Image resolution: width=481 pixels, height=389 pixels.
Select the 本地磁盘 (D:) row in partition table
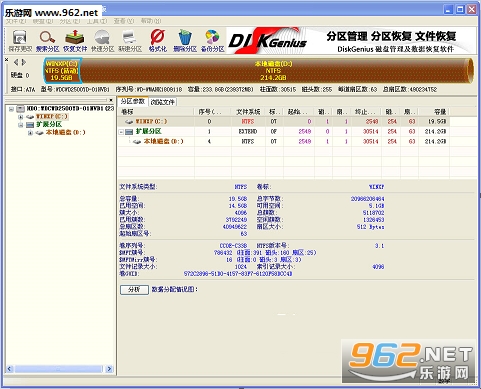click(283, 142)
